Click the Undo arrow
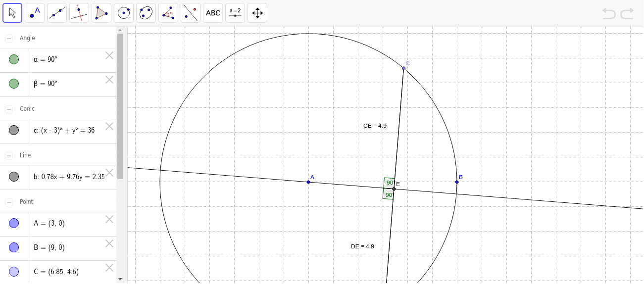The height and width of the screenshot is (284, 644). (x=609, y=13)
